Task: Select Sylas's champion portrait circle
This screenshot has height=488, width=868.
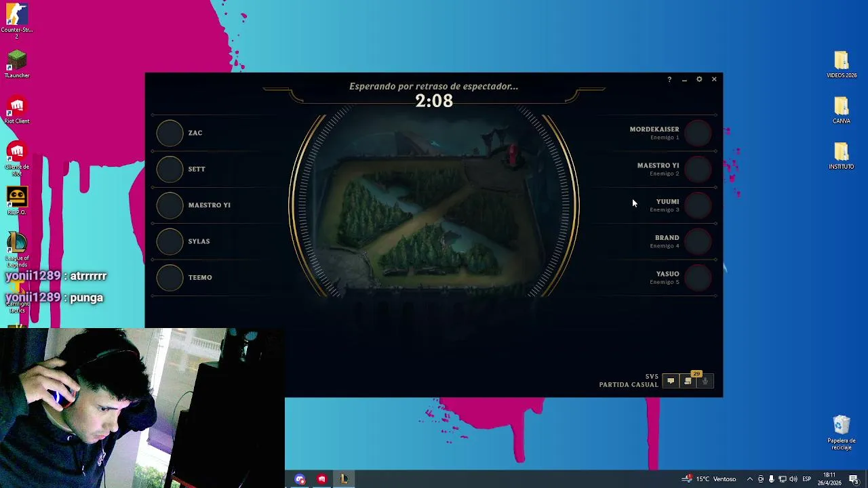Action: pos(170,241)
